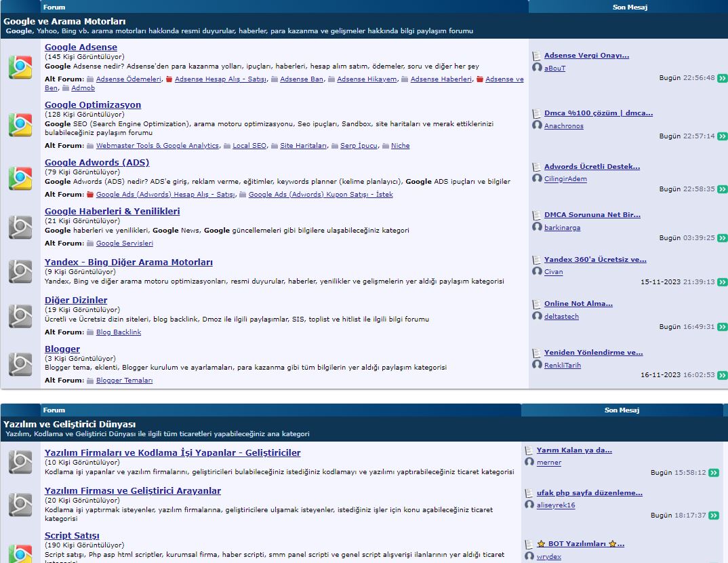Click the Google Haberleri & Yenilikleri forum icon
The image size is (728, 563).
(x=20, y=227)
